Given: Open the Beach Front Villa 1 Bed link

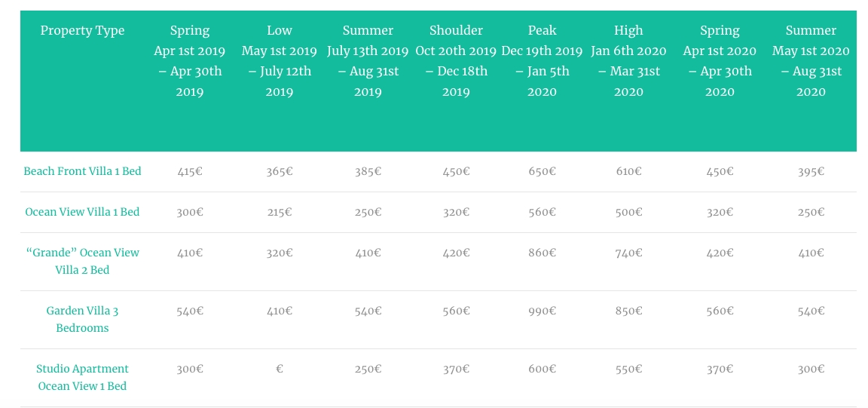Looking at the screenshot, I should 82,171.
